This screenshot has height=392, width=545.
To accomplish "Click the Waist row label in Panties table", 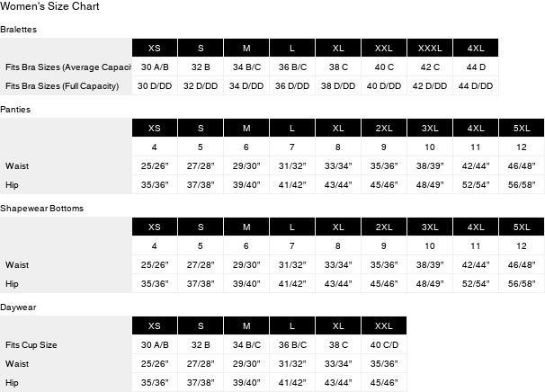I will tap(17, 165).
